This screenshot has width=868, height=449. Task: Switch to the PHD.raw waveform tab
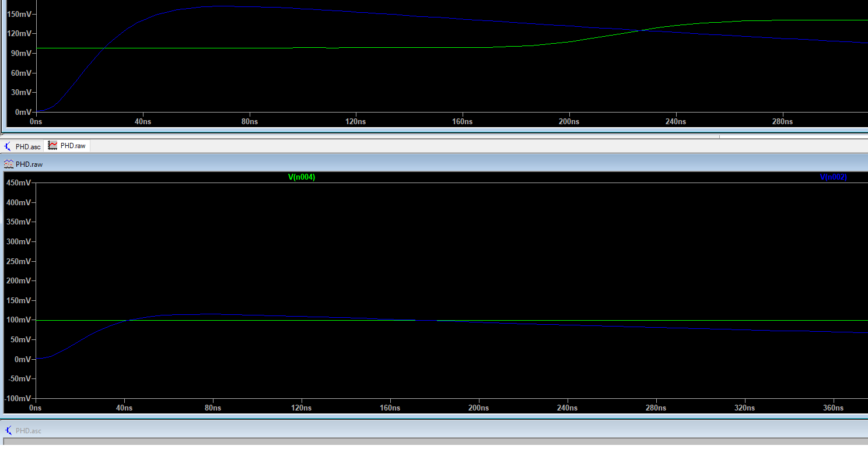point(67,146)
